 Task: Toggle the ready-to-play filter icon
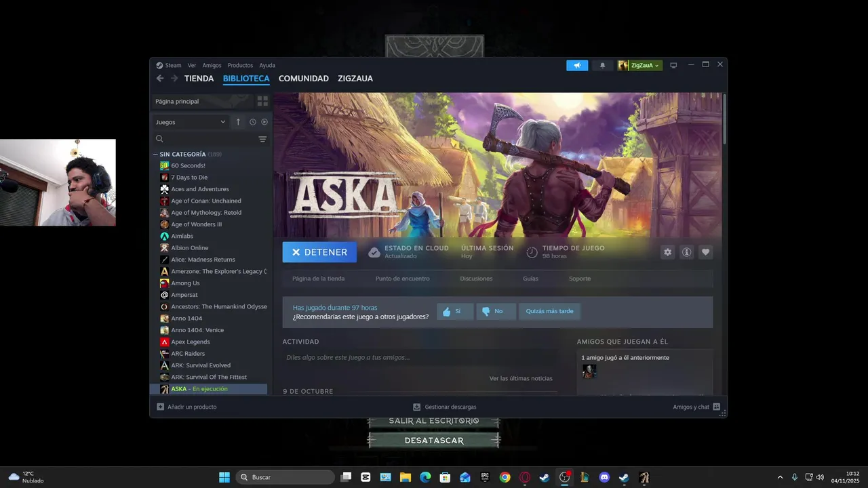(x=264, y=122)
